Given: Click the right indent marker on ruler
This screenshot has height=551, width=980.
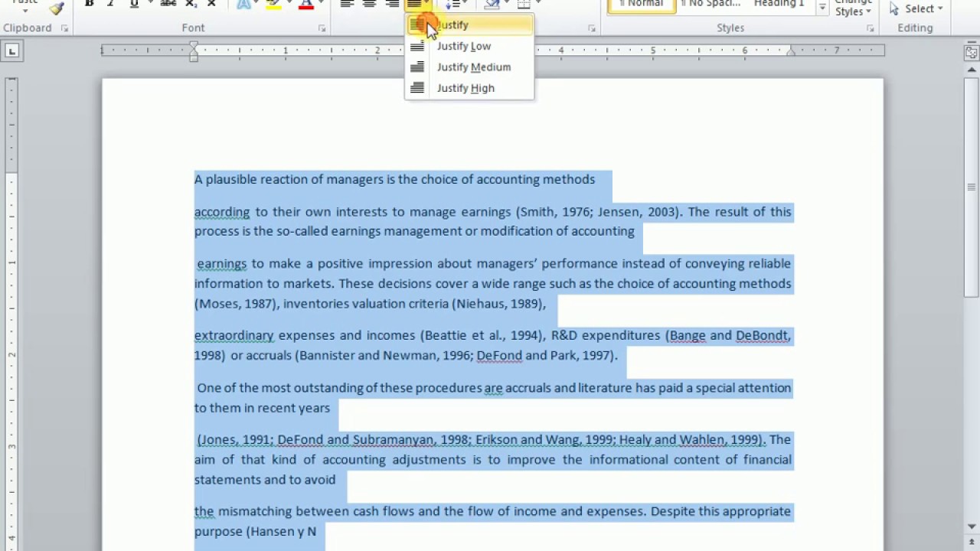Looking at the screenshot, I should coord(791,53).
